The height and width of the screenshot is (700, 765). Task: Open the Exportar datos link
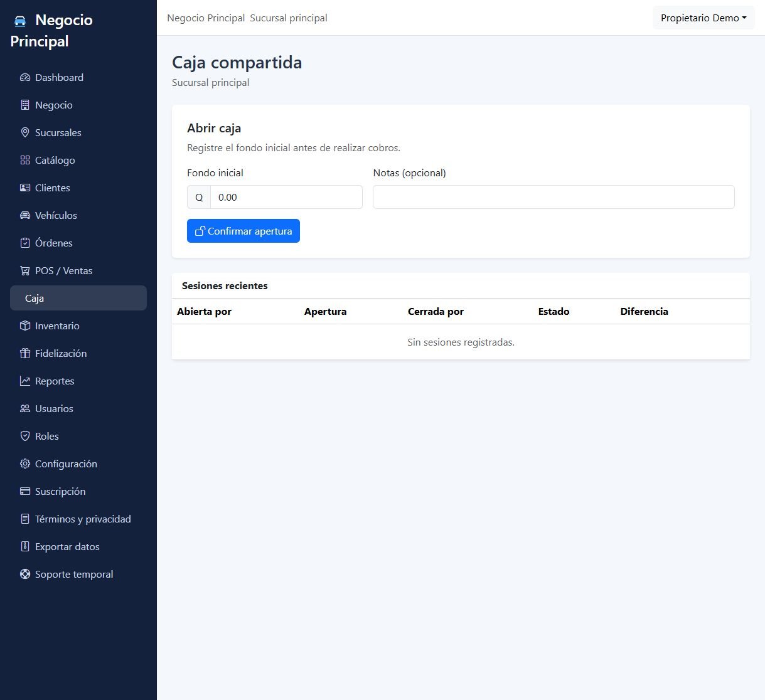tap(78, 547)
